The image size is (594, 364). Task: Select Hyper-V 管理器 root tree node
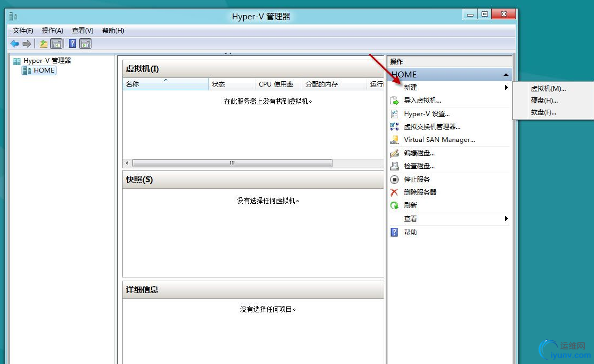coord(47,61)
